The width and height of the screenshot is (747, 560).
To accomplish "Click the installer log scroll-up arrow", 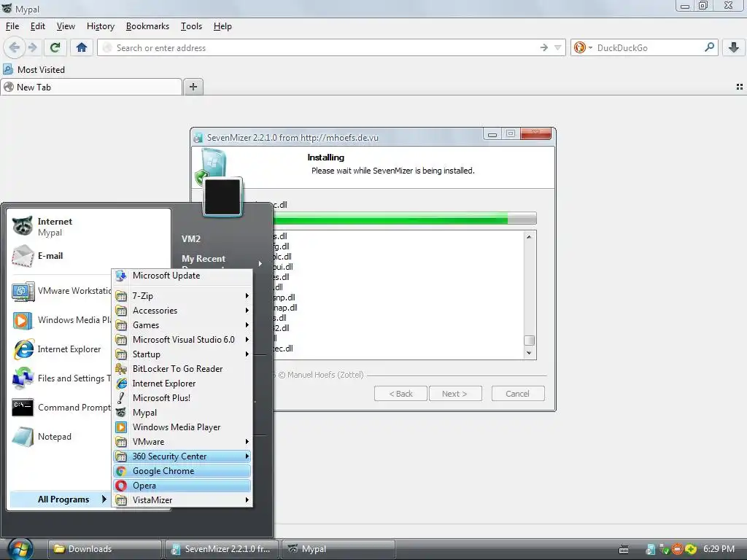I will pyautogui.click(x=529, y=237).
